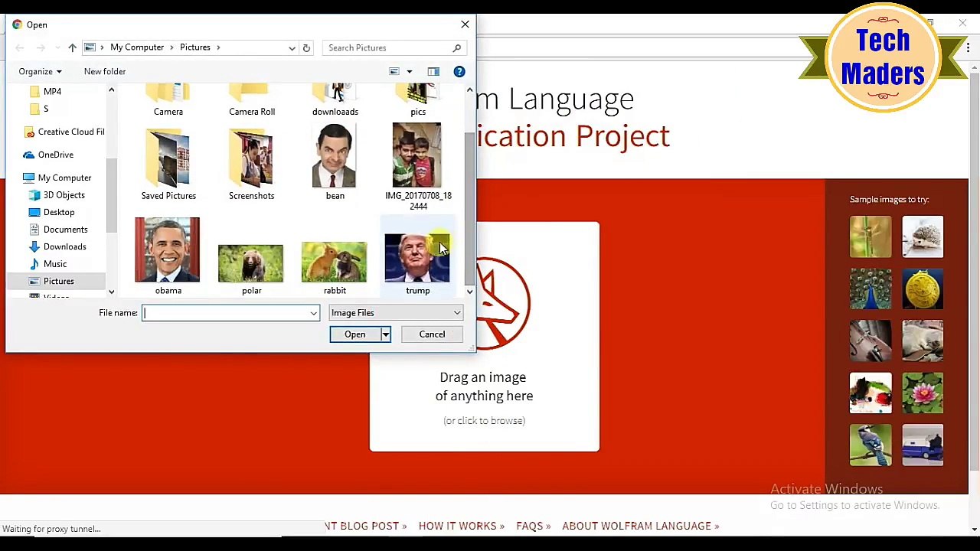Select Documents in navigation pane
The height and width of the screenshot is (551, 980).
(x=58, y=230)
